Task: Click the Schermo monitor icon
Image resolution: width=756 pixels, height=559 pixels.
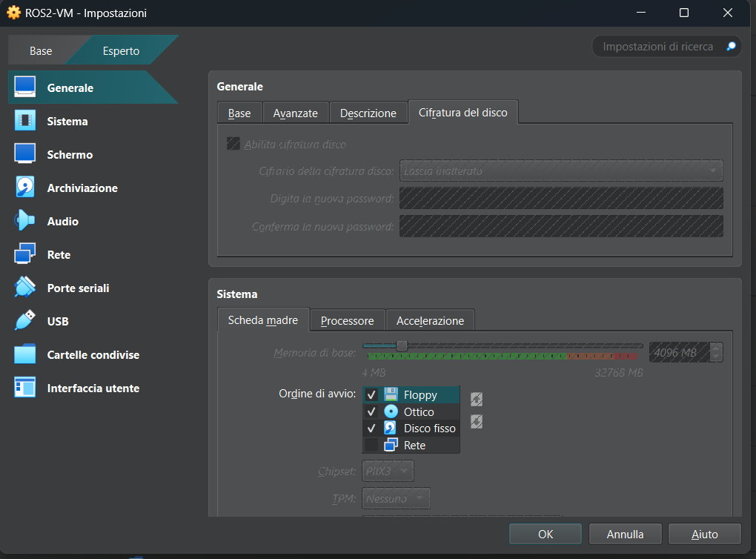Action: (x=24, y=154)
